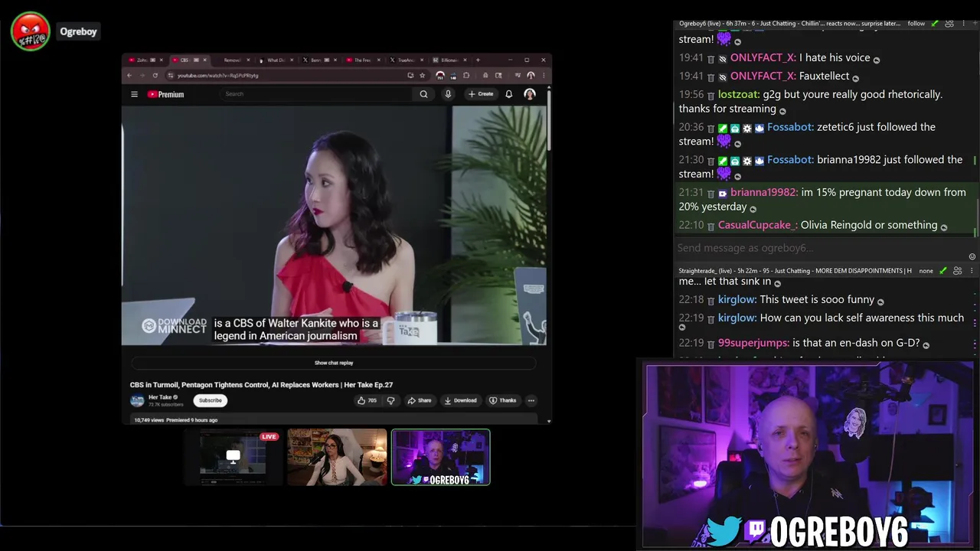Click Ogreboy6 chat tab title
This screenshot has height=551, width=980.
pyautogui.click(x=789, y=24)
